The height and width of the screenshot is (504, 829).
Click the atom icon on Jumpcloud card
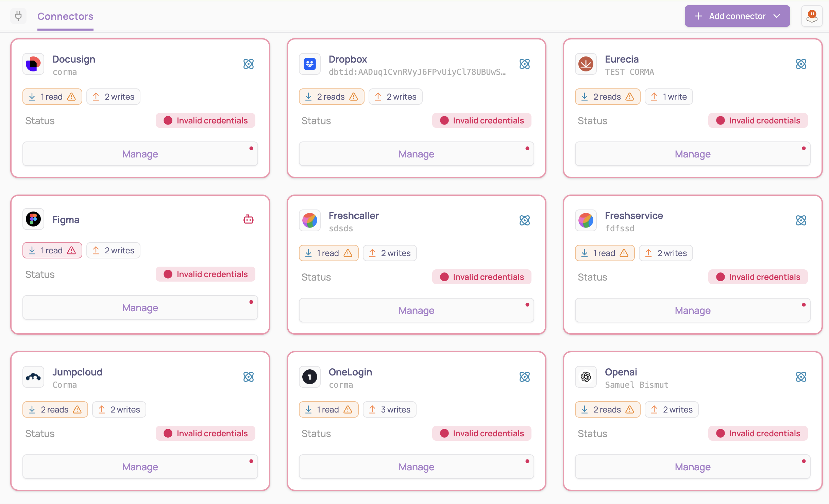tap(249, 377)
